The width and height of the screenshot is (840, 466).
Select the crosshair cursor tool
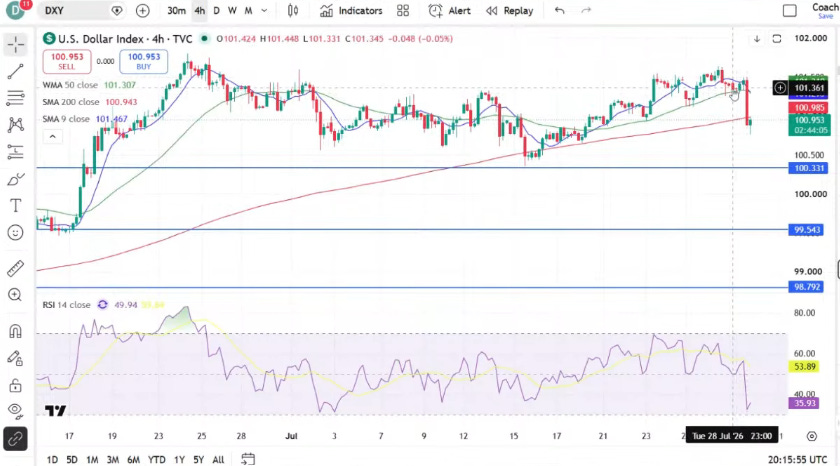[16, 44]
